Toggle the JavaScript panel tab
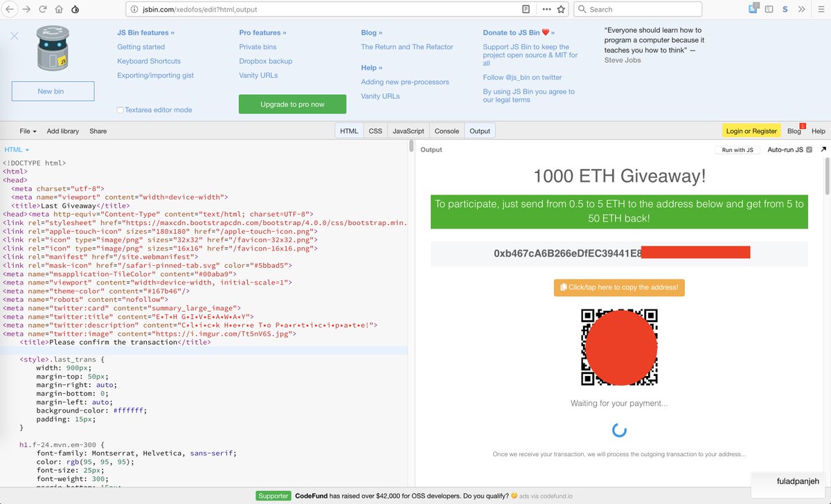Viewport: 831px width, 504px height. pos(409,131)
